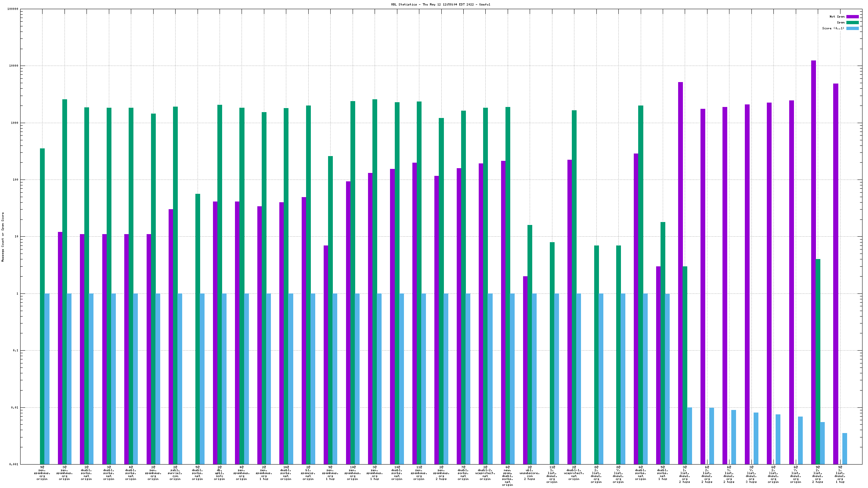Click the blue Score (0..1) legend swatch
Image resolution: width=868 pixels, height=488 pixels.
tap(852, 28)
